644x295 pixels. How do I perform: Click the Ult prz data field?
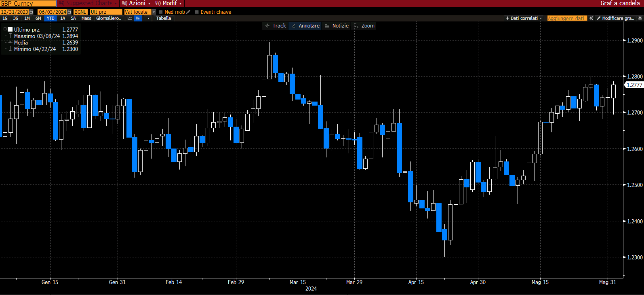(106, 12)
